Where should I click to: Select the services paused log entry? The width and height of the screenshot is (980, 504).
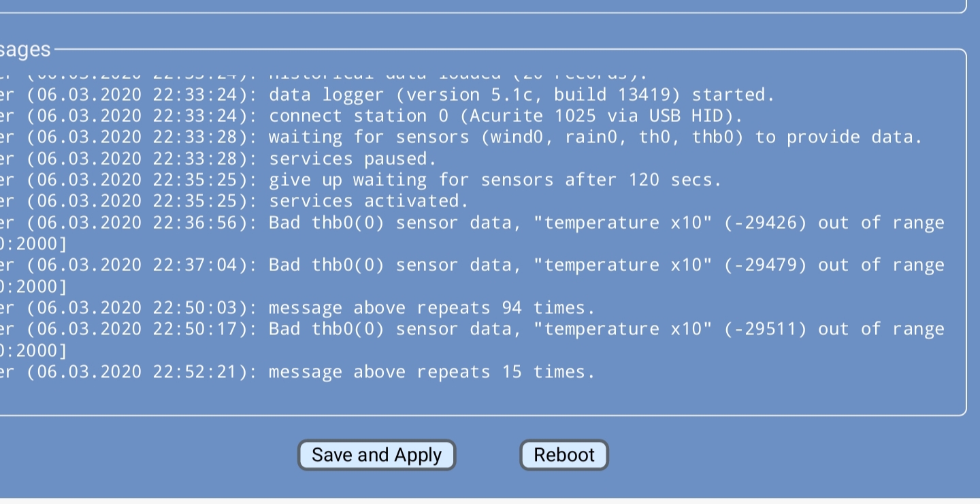pos(353,159)
